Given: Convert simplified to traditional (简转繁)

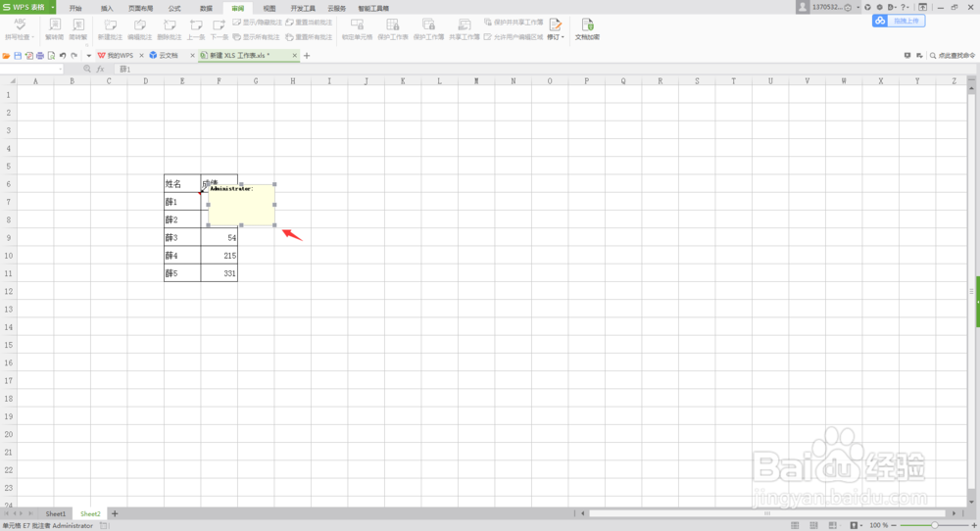Looking at the screenshot, I should point(78,28).
